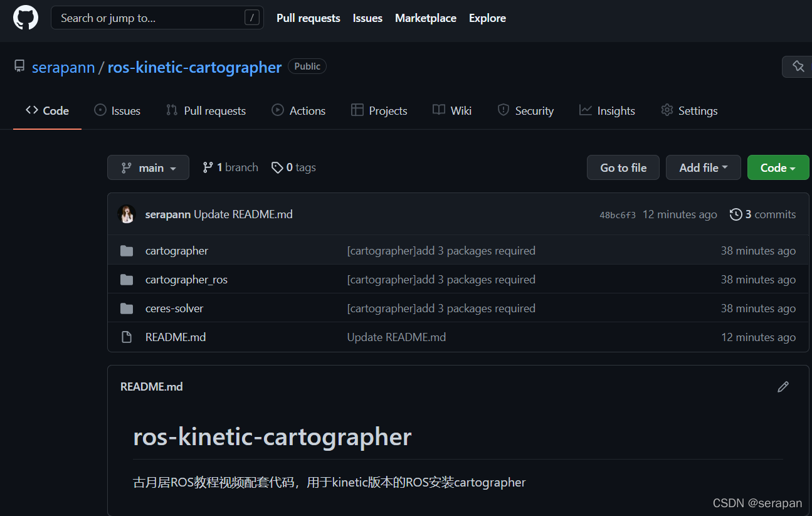Open the cartographer_ros folder
812x516 pixels.
[x=186, y=280]
